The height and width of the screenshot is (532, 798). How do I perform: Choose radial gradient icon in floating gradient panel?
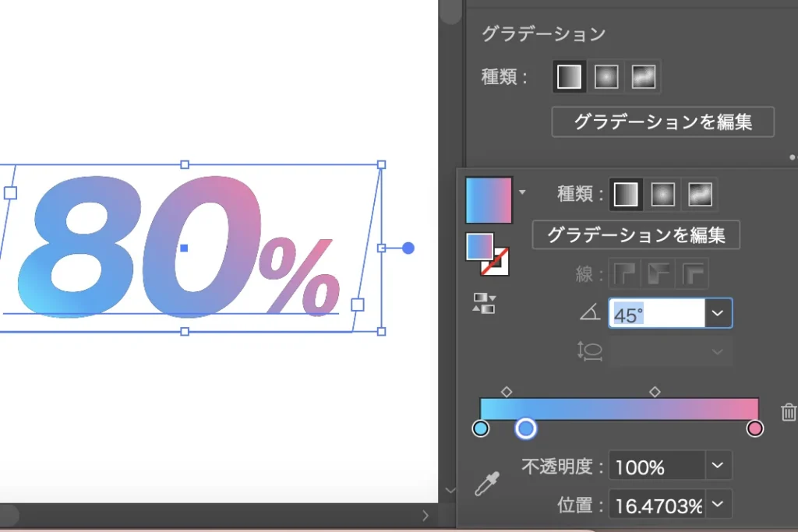tap(663, 195)
